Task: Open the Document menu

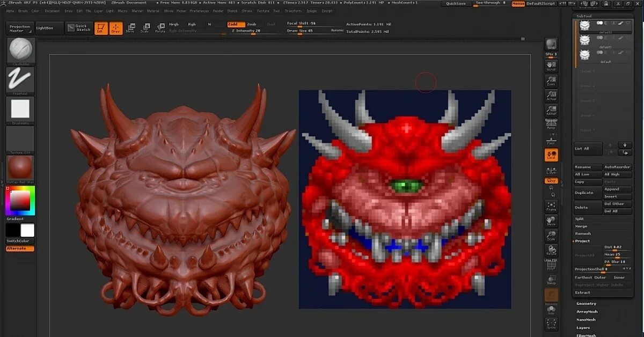Action: click(52, 11)
